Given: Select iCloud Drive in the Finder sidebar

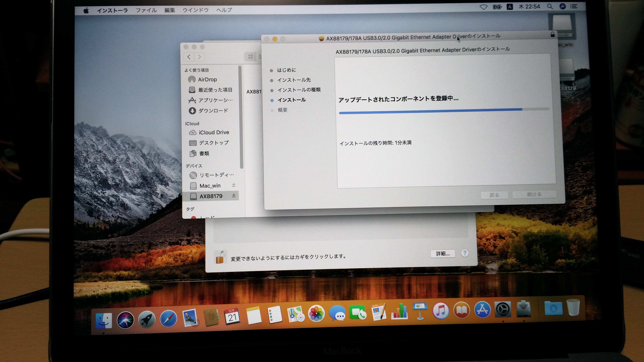Looking at the screenshot, I should (209, 132).
